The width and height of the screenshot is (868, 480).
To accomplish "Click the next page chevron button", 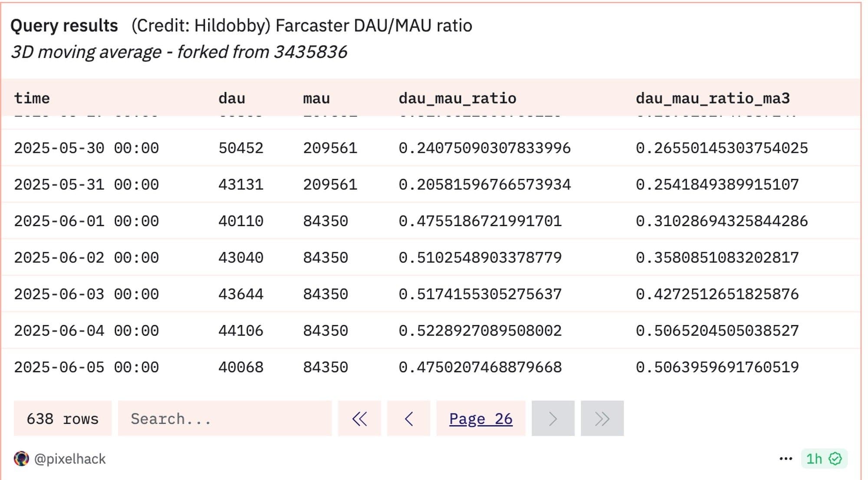I will pyautogui.click(x=552, y=418).
